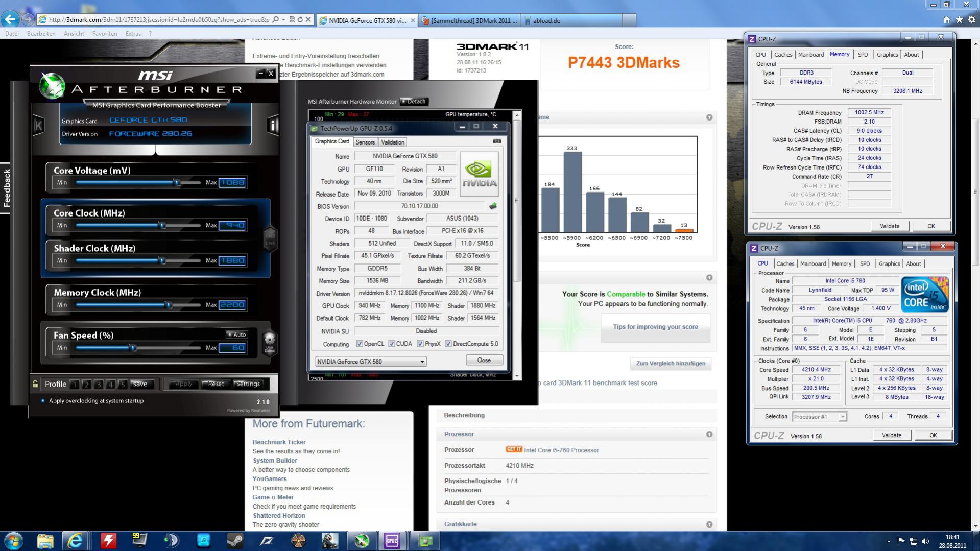
Task: Toggle Auto fan speed in Afterburner
Action: (236, 334)
